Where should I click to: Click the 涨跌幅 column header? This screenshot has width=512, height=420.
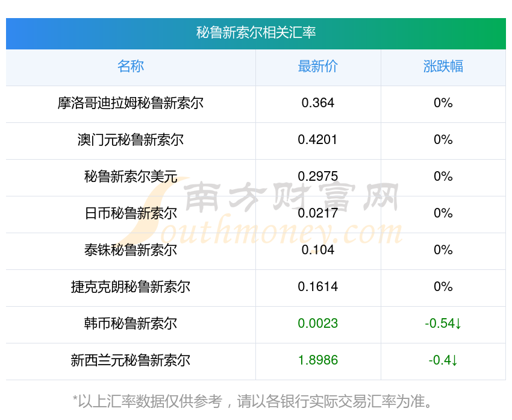pyautogui.click(x=443, y=66)
